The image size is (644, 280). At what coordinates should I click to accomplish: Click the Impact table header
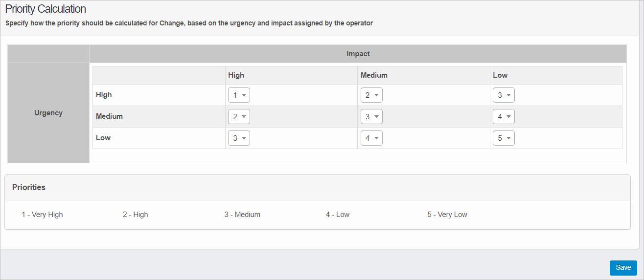pos(358,54)
